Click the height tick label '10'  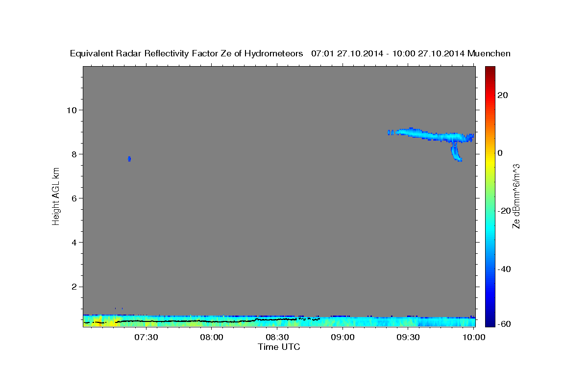[73, 110]
